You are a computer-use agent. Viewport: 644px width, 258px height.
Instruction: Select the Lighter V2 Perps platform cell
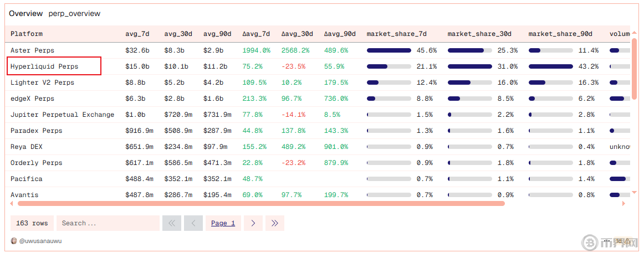[42, 82]
